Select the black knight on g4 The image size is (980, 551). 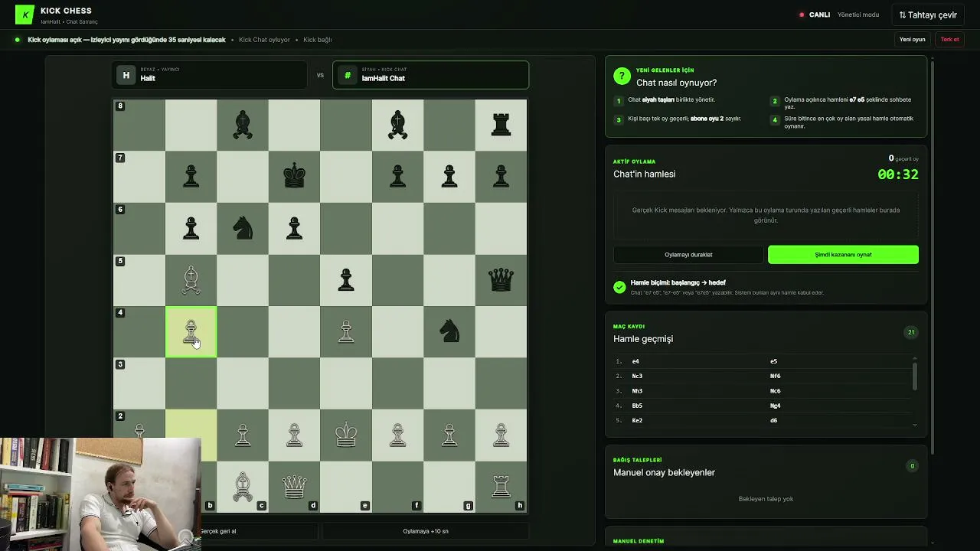tap(449, 331)
